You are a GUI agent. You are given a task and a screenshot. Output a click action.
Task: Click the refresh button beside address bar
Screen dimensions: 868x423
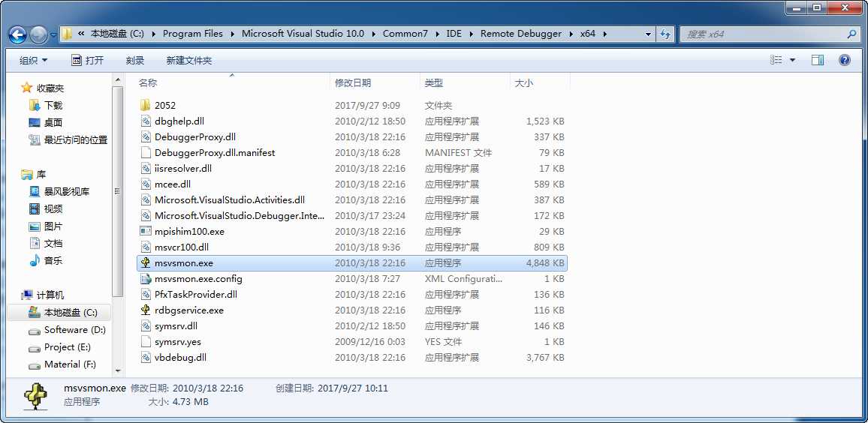[666, 34]
